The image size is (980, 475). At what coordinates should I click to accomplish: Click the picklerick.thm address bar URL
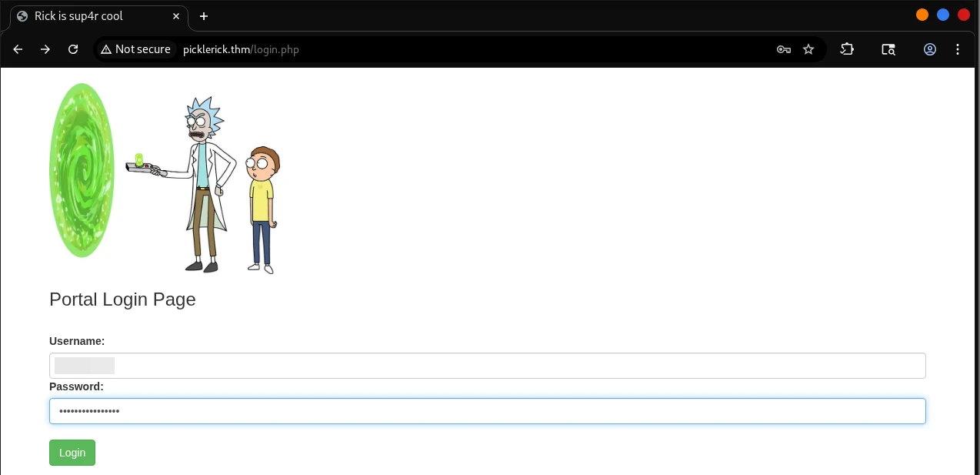pyautogui.click(x=241, y=49)
